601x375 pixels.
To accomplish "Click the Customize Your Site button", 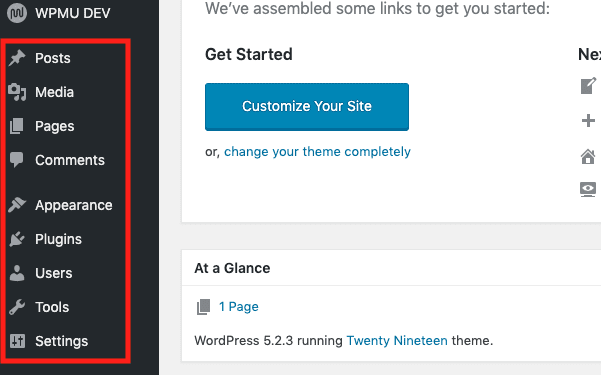I will click(x=307, y=107).
